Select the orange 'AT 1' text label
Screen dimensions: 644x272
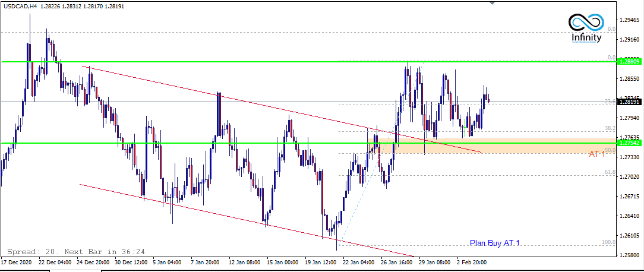(x=597, y=154)
